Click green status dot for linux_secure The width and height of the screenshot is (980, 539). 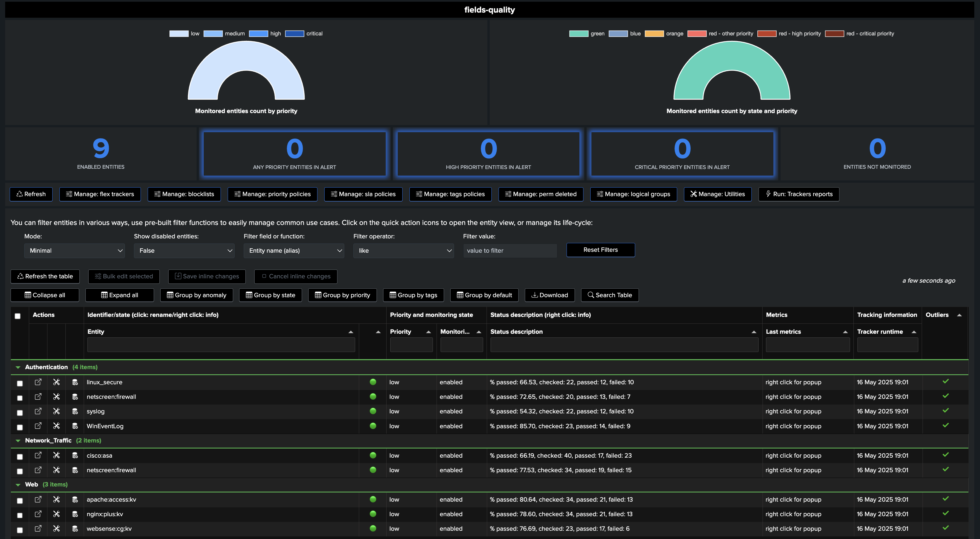click(373, 382)
